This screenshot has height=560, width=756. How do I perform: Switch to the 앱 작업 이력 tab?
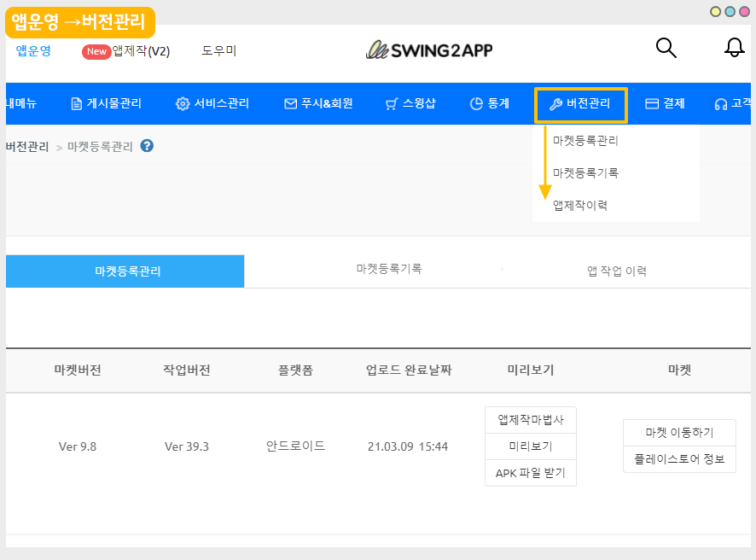pos(616,271)
